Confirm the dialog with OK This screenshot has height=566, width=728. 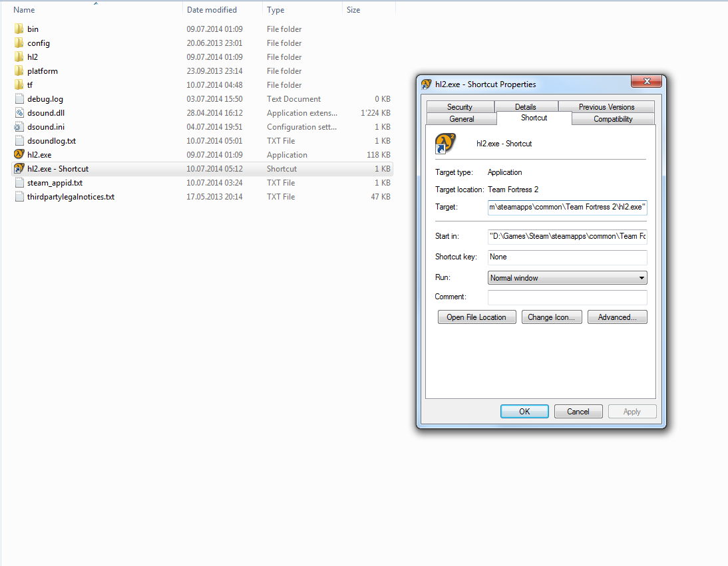524,411
